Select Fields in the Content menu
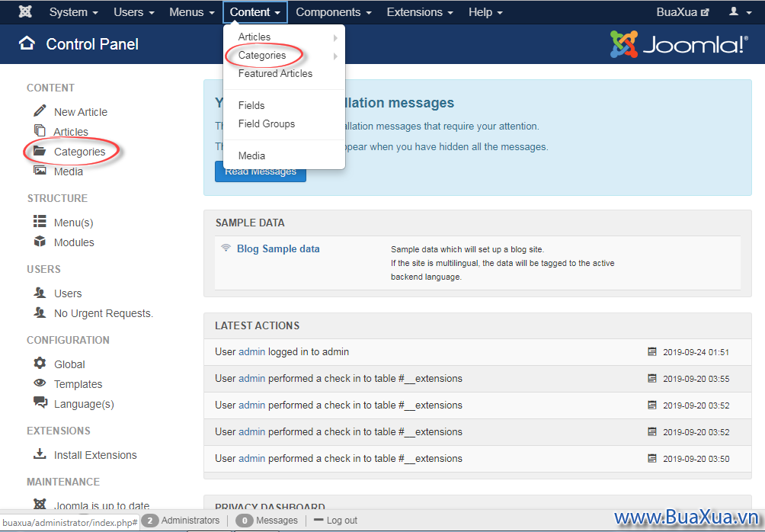Screen dimensions: 765x532 pyautogui.click(x=251, y=105)
